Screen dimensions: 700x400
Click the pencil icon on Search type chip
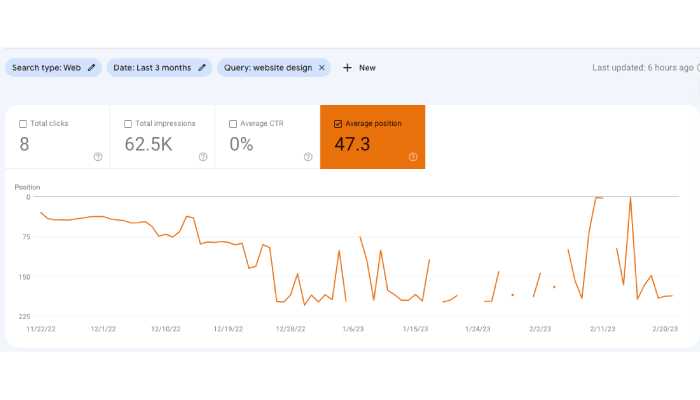coord(92,68)
